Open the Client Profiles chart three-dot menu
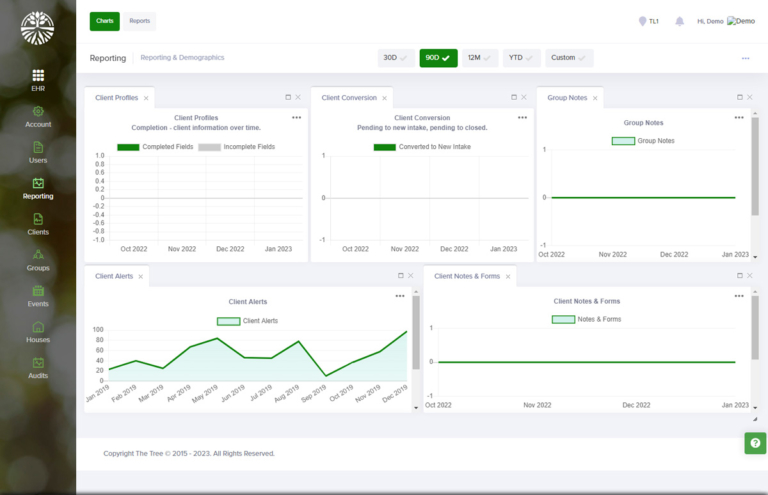Image resolution: width=768 pixels, height=495 pixels. pyautogui.click(x=296, y=118)
